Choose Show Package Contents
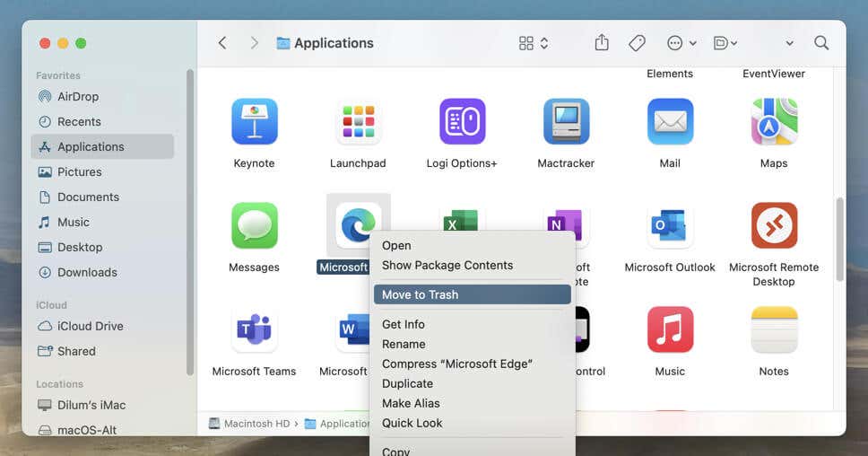 pyautogui.click(x=447, y=266)
